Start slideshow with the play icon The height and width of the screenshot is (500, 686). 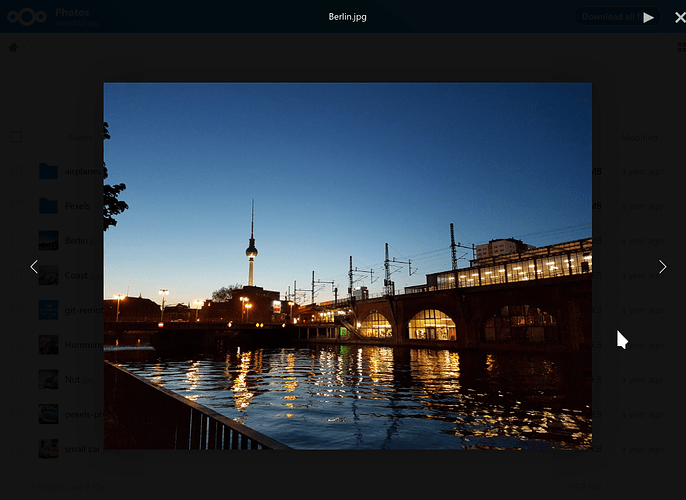click(648, 17)
